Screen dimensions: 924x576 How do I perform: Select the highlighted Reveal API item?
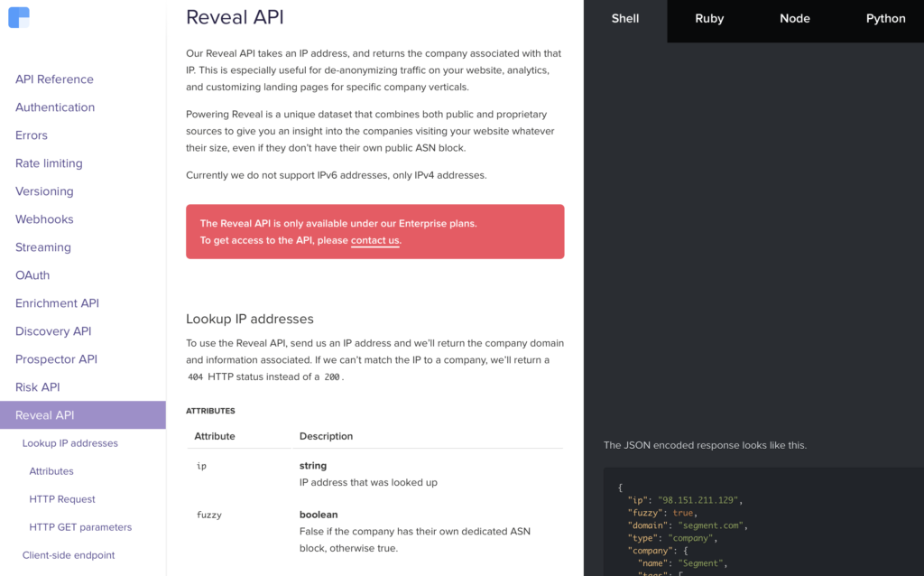82,415
